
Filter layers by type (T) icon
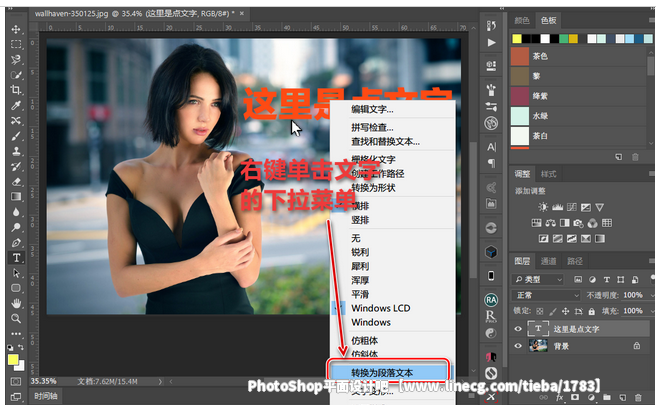pyautogui.click(x=607, y=279)
